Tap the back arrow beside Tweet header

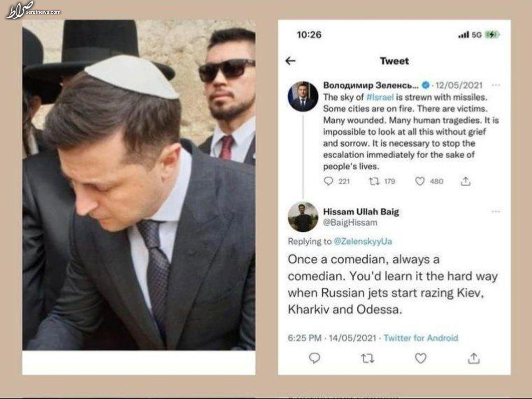(290, 61)
